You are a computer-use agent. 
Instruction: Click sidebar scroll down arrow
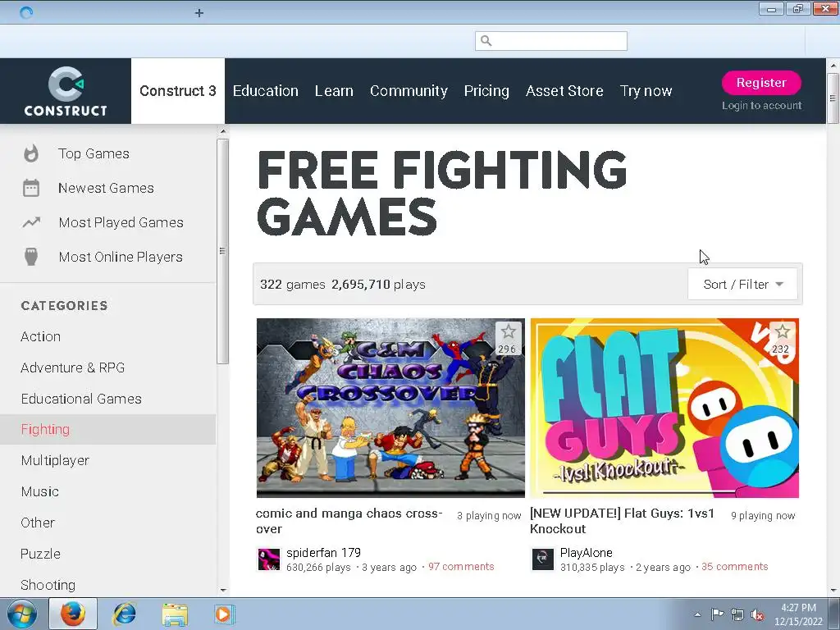click(223, 591)
